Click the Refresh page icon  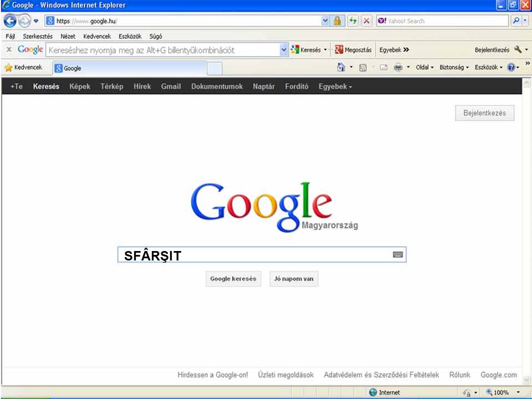coord(353,21)
